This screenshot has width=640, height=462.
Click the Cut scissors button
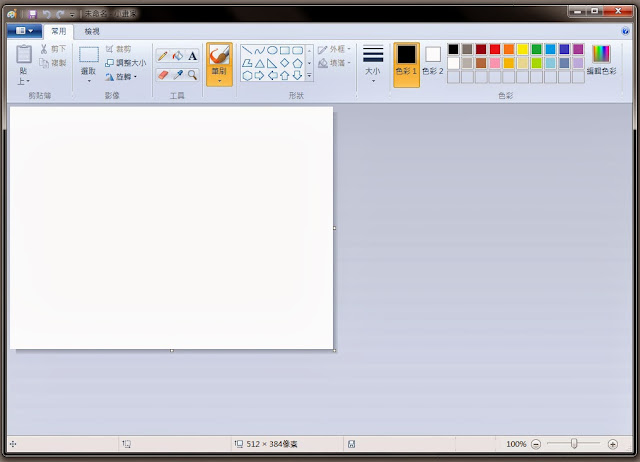point(53,49)
